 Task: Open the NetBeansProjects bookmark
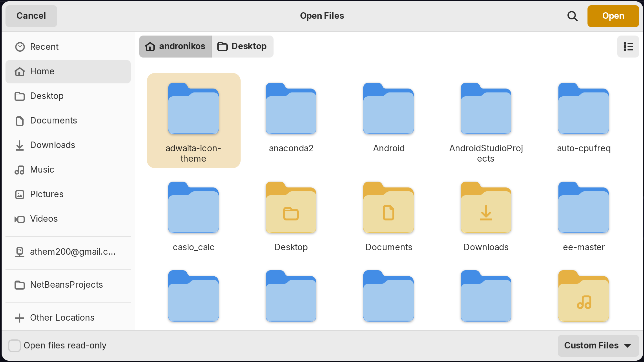pyautogui.click(x=66, y=285)
